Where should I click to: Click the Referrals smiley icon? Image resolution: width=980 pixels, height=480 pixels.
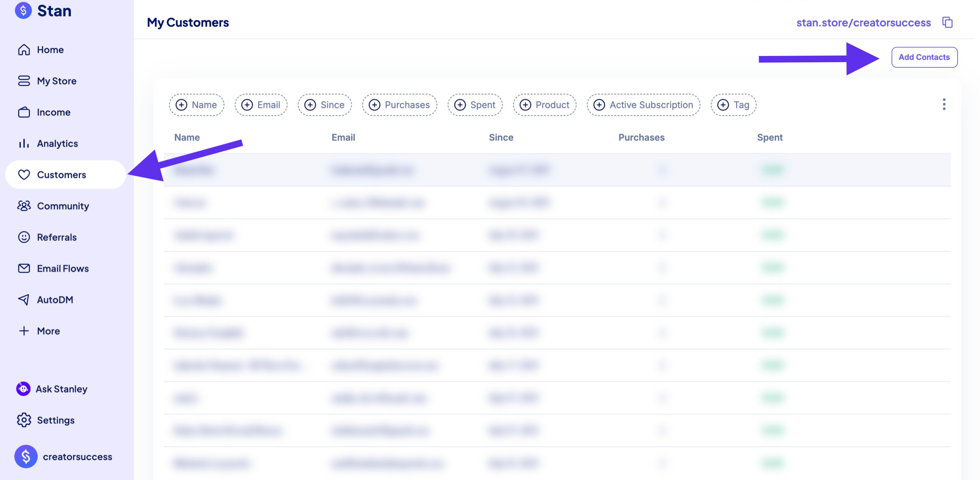[24, 237]
